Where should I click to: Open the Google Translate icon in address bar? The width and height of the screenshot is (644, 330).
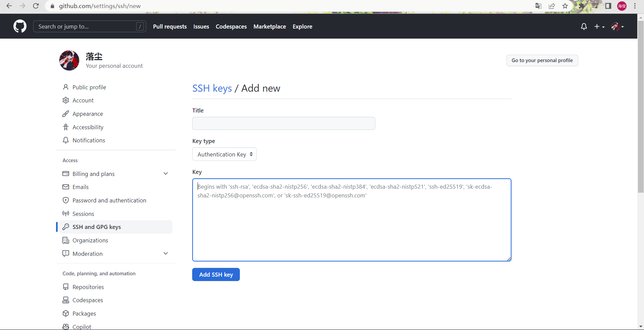click(538, 6)
